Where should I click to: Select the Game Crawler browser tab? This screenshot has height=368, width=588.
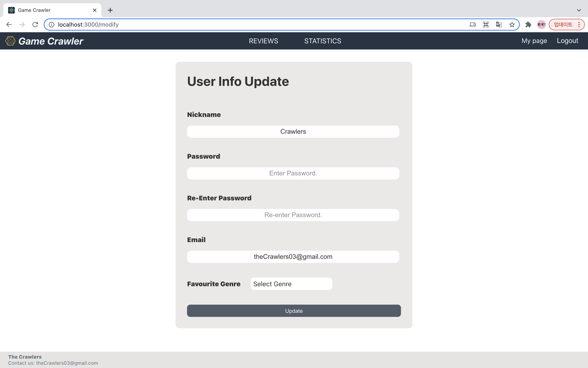pyautogui.click(x=52, y=10)
